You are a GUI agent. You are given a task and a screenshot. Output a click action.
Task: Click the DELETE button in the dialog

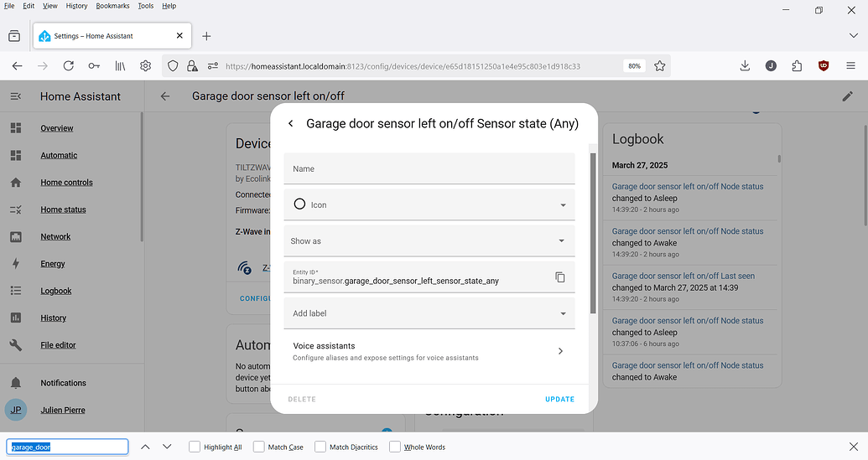(302, 399)
